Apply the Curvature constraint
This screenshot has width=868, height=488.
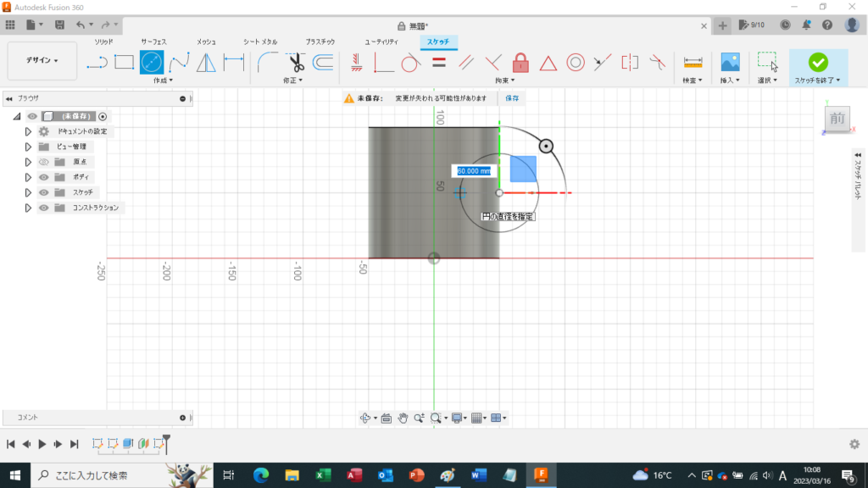657,63
